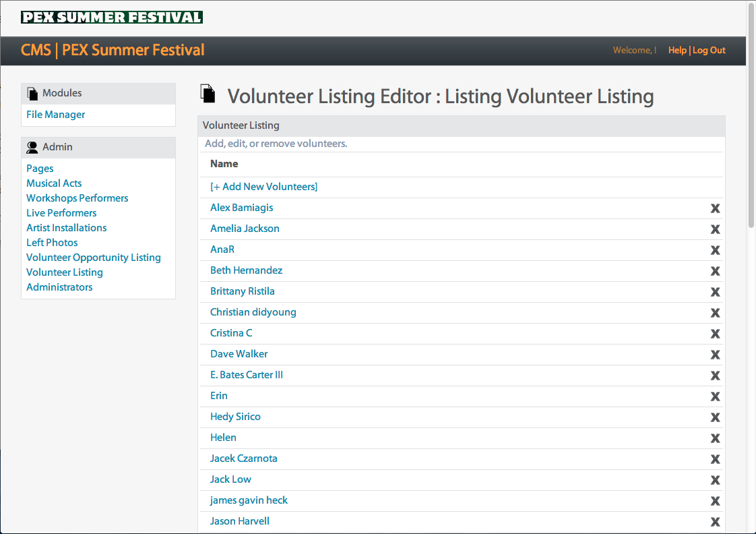Click the PEX Summer Festival logo
The width and height of the screenshot is (756, 534).
112,17
